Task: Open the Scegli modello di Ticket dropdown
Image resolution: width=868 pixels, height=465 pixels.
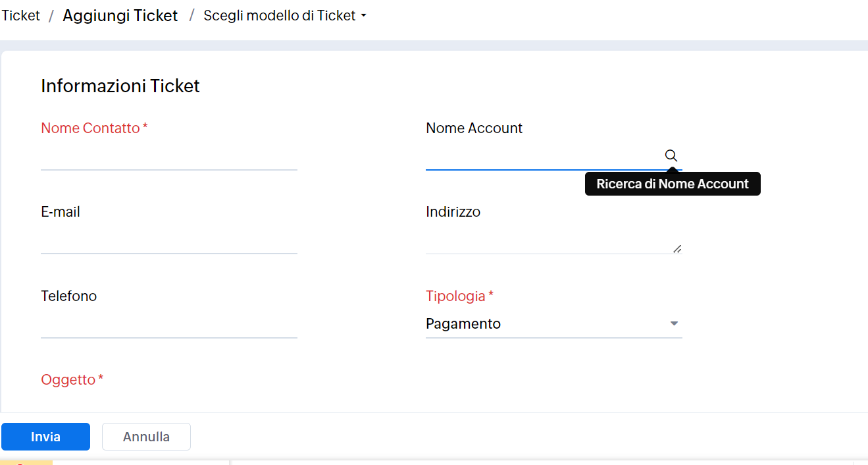Action: point(284,16)
